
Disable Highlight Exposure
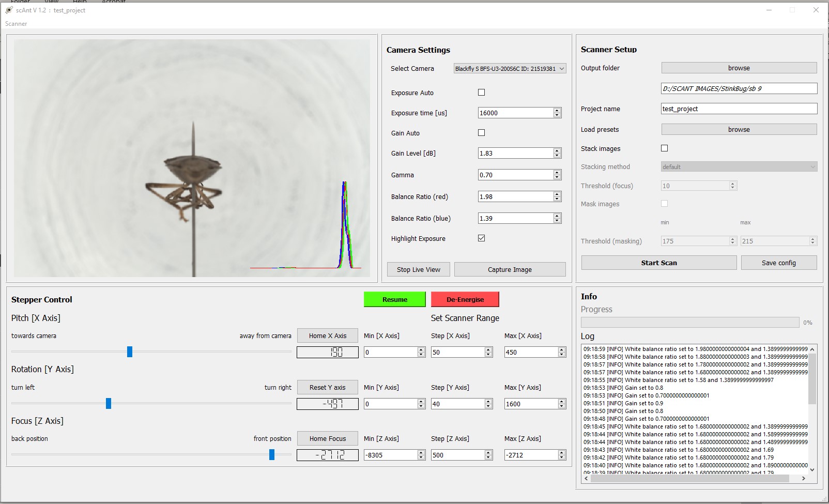pyautogui.click(x=481, y=238)
